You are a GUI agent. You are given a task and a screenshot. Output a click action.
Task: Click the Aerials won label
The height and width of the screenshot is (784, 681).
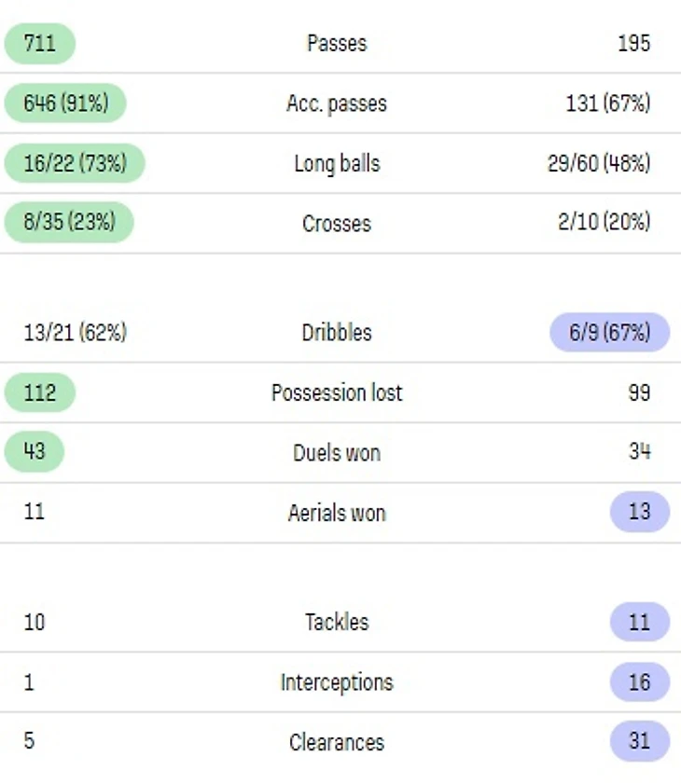[337, 513]
